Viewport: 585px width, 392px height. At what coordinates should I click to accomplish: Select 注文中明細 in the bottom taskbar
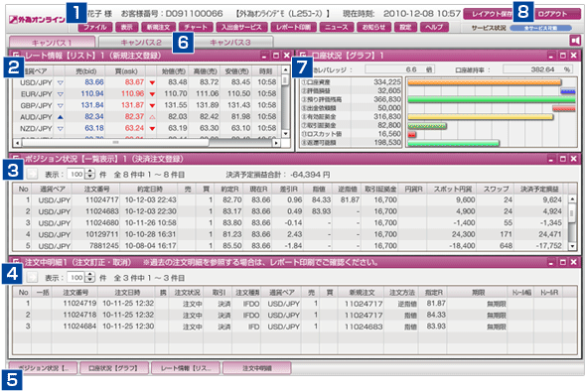click(x=257, y=368)
